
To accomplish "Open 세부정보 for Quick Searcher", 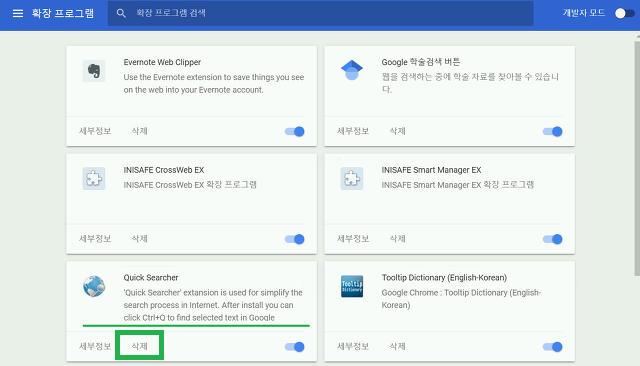I will (x=95, y=346).
